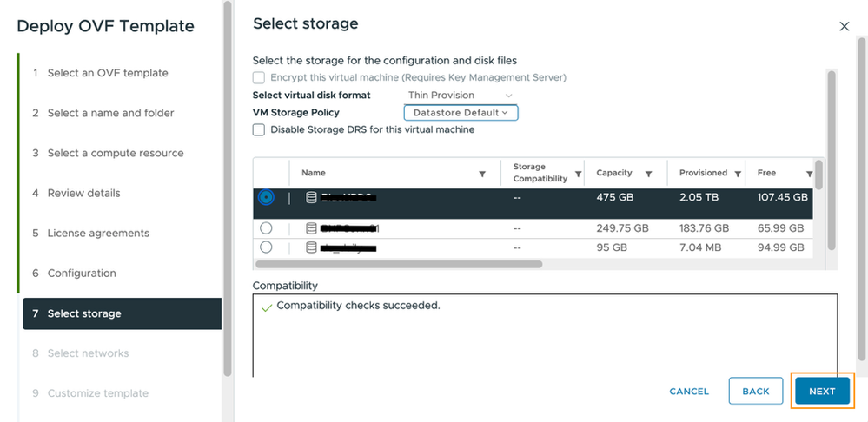Click the Provisioned column filter icon
868x422 pixels.
click(738, 174)
